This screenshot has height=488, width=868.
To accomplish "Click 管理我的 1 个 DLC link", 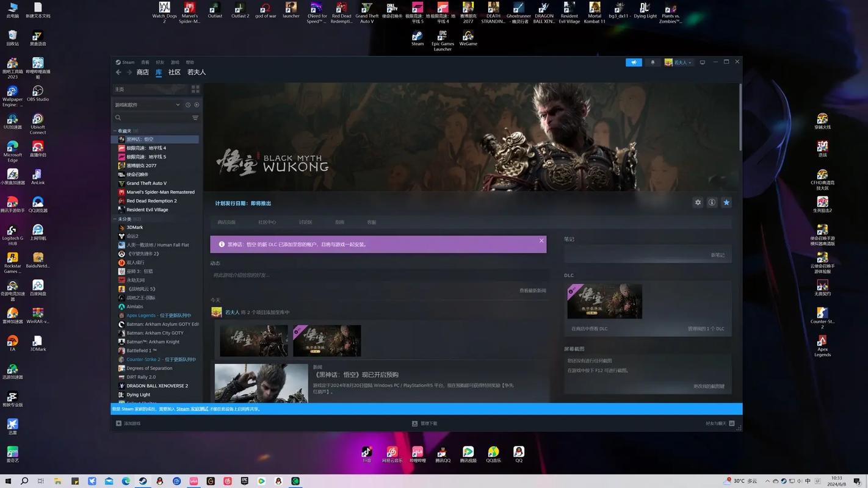I will point(706,329).
